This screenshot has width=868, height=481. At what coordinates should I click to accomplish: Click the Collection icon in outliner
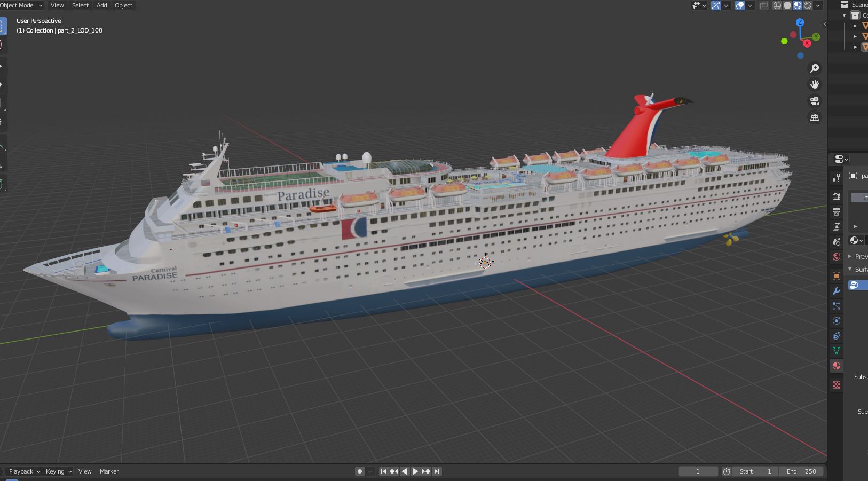point(855,15)
